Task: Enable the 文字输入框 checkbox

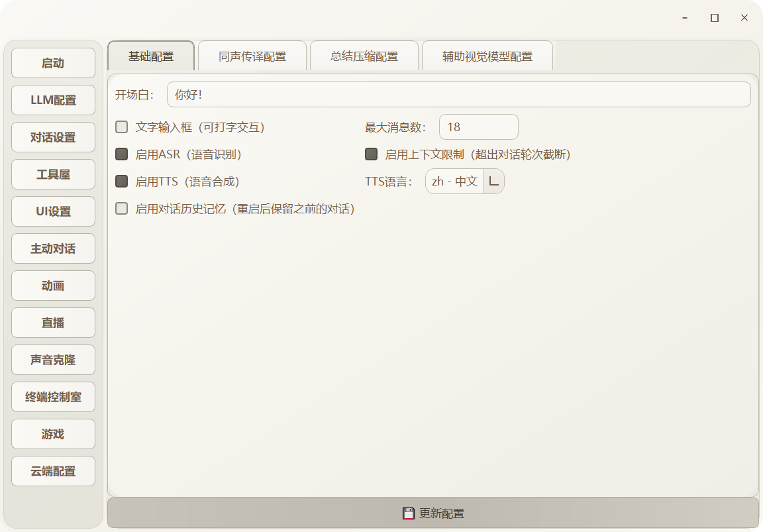Action: [x=122, y=127]
